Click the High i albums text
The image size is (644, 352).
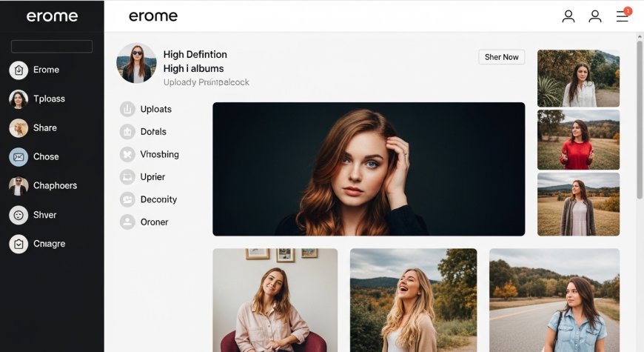(193, 69)
